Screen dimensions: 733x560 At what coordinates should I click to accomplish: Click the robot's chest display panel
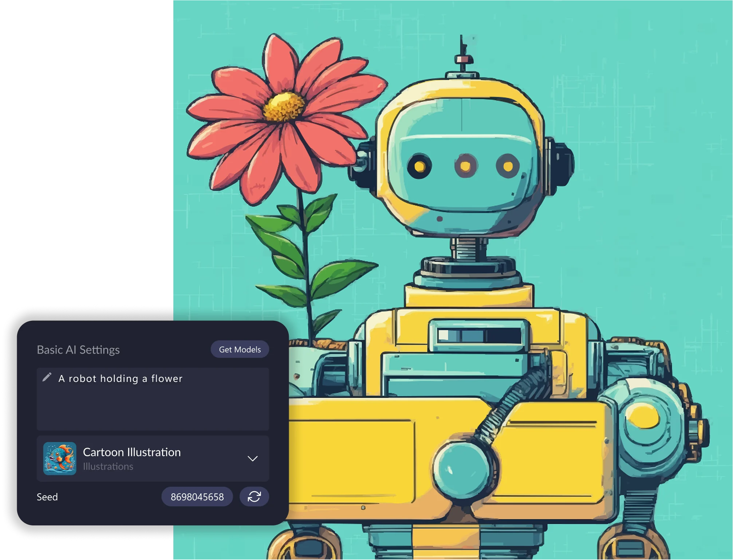click(479, 335)
